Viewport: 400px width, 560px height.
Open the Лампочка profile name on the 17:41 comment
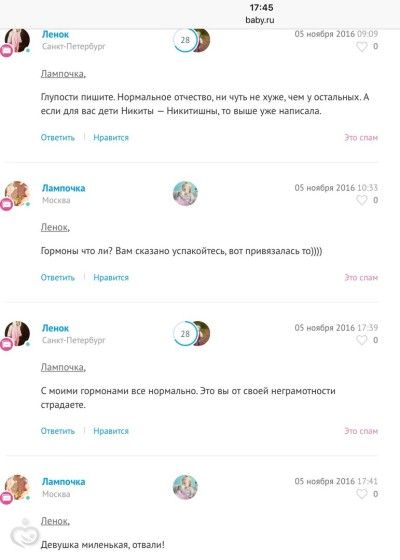[x=64, y=481]
